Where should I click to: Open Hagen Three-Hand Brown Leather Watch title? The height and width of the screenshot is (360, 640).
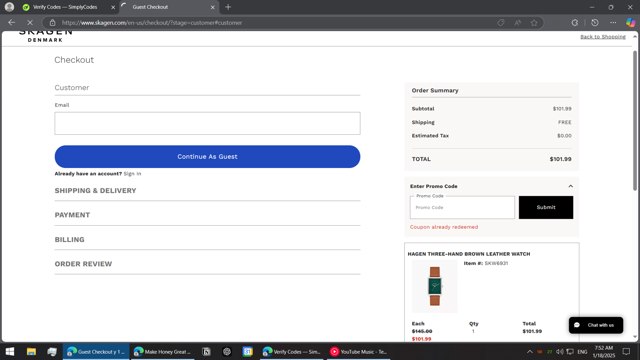pos(469,254)
